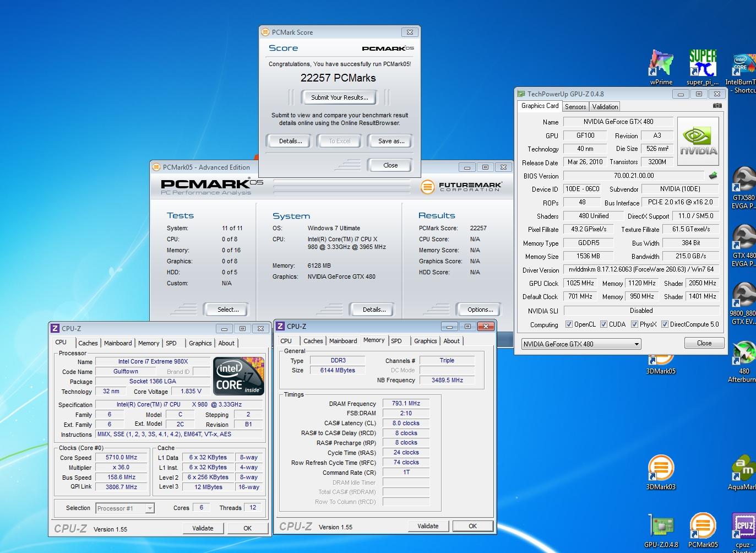756x553 pixels.
Task: Toggle the OpenCL checkbox in GPU-Z
Action: 569,324
